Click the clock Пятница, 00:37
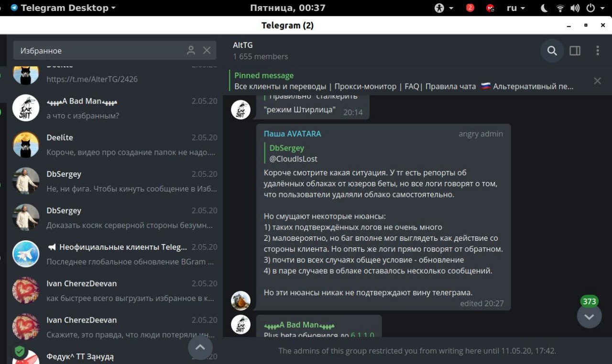Screen dimensions: 612x364 (x=288, y=8)
